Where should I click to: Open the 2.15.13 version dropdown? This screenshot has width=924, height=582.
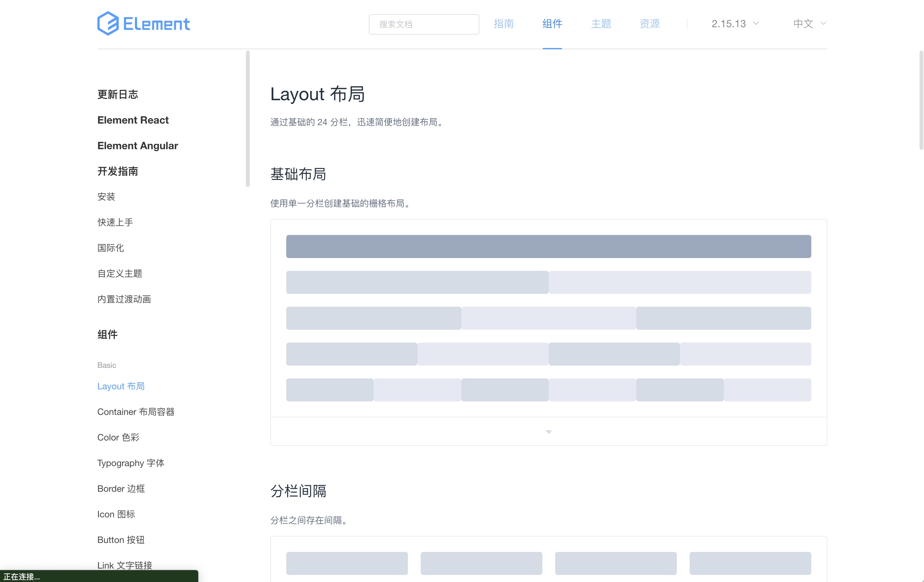(x=735, y=24)
